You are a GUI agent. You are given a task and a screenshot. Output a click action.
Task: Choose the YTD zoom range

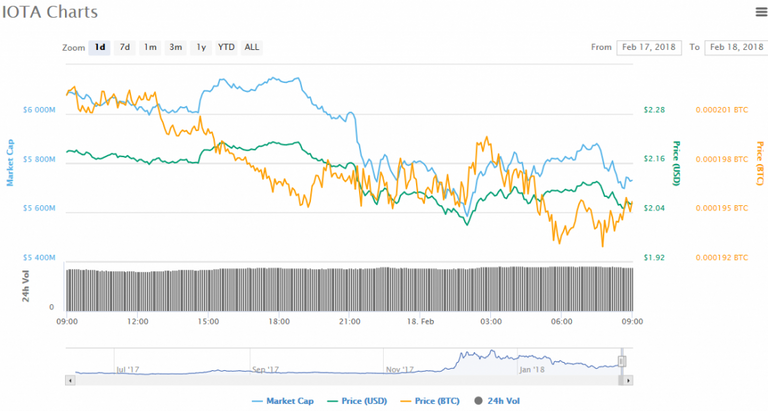(226, 48)
